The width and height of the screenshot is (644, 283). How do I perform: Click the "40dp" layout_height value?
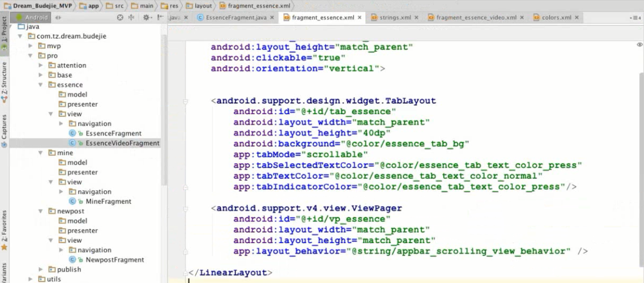tap(373, 133)
